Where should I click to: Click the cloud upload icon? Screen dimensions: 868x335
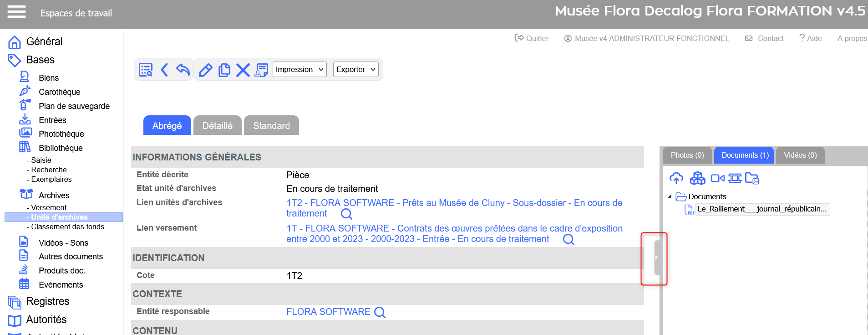pos(676,178)
